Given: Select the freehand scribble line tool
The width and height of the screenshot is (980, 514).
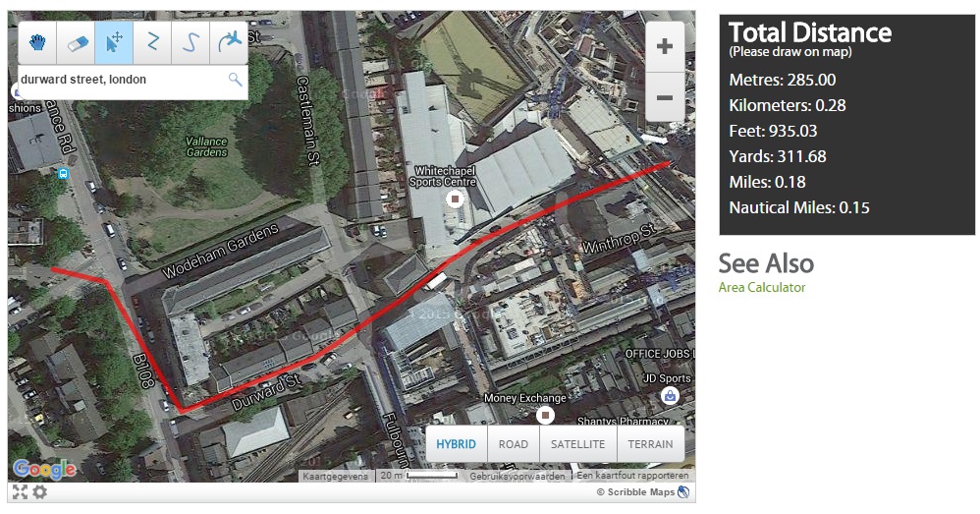Looking at the screenshot, I should [191, 42].
